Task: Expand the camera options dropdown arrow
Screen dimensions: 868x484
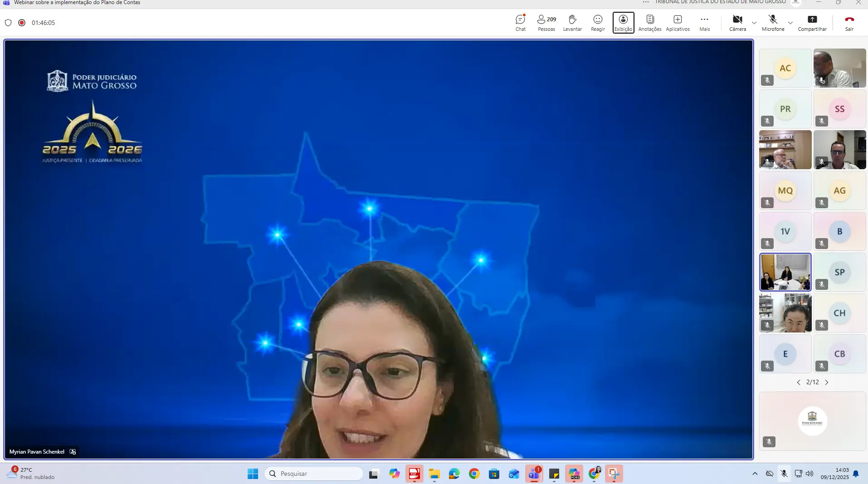Action: (754, 23)
